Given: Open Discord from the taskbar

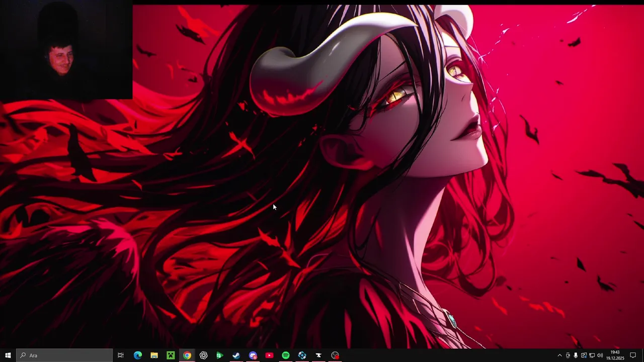Looking at the screenshot, I should pos(253,355).
